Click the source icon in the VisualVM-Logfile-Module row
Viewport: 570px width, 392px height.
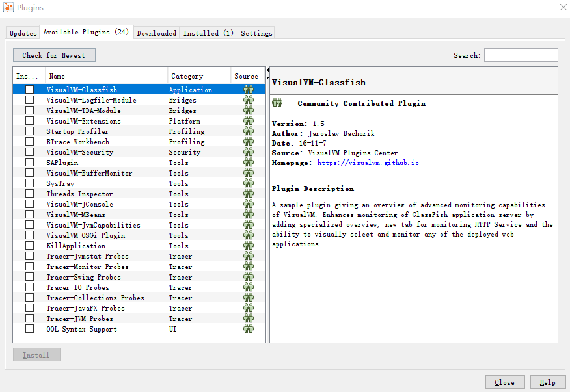point(249,100)
